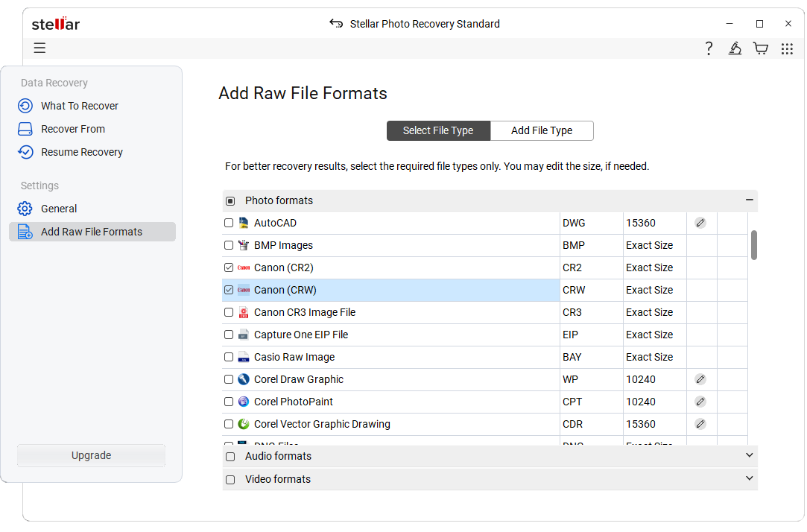Click the microscope tools icon
The height and width of the screenshot is (532, 807).
tap(735, 48)
